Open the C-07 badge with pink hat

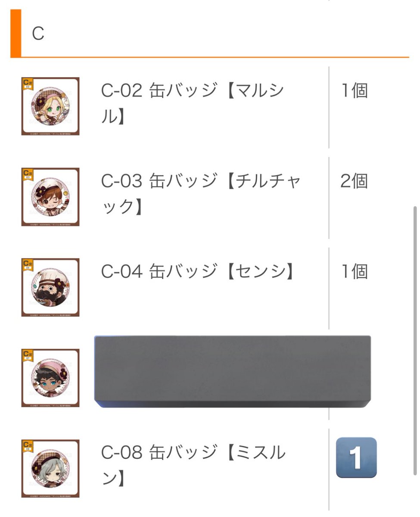pos(50,378)
